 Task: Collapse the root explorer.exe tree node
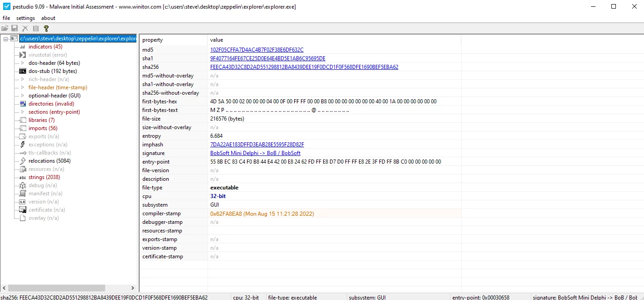click(x=5, y=39)
